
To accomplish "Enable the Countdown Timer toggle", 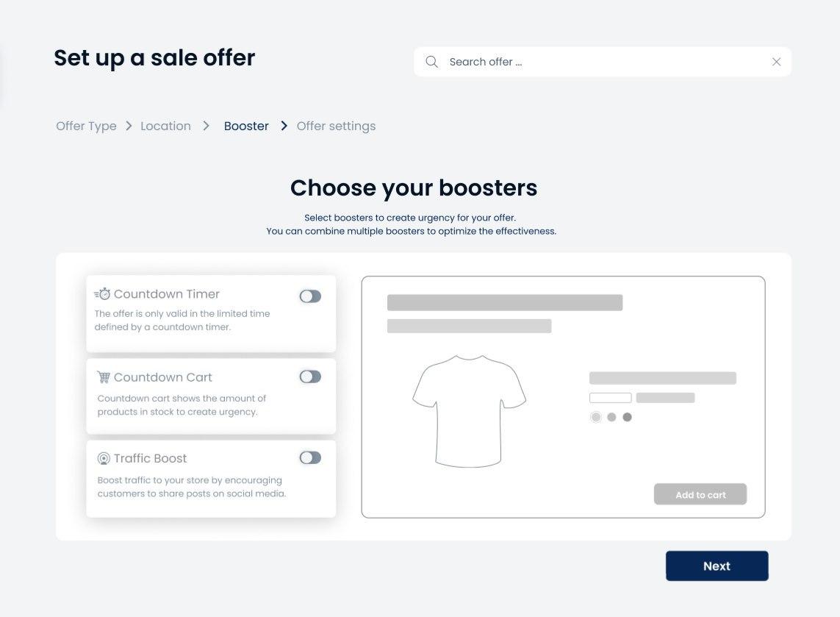I will click(x=310, y=296).
